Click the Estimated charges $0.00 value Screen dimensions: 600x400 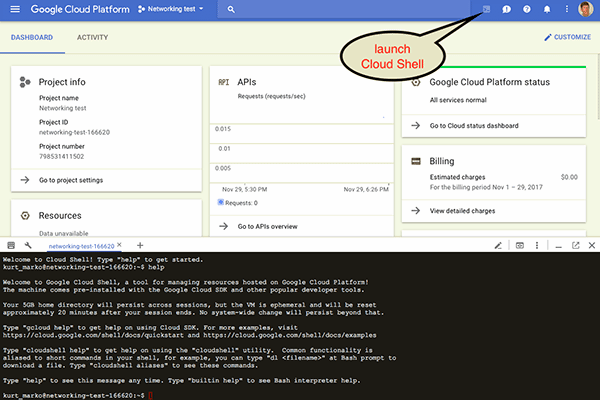pyautogui.click(x=569, y=177)
